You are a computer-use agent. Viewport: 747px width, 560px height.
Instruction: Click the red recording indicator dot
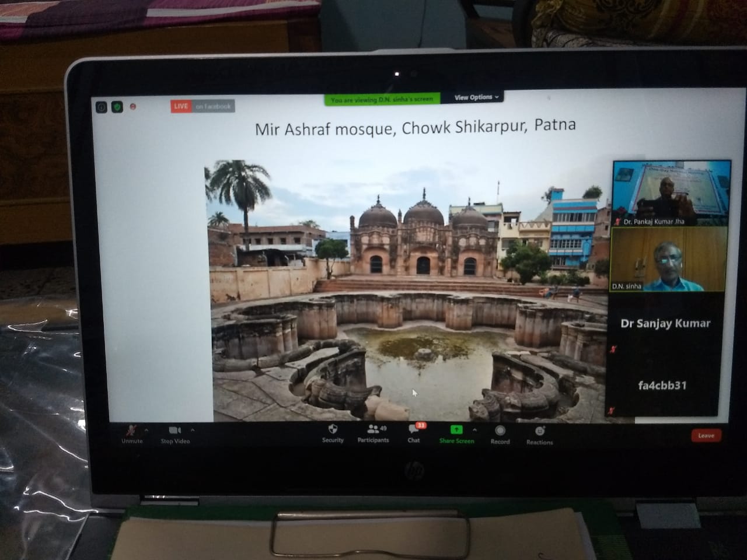(132, 107)
